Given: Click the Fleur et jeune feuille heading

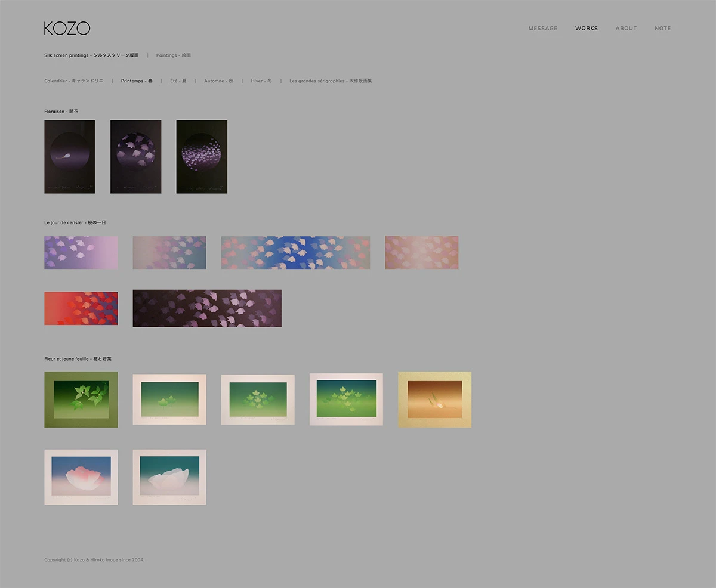Looking at the screenshot, I should point(78,359).
